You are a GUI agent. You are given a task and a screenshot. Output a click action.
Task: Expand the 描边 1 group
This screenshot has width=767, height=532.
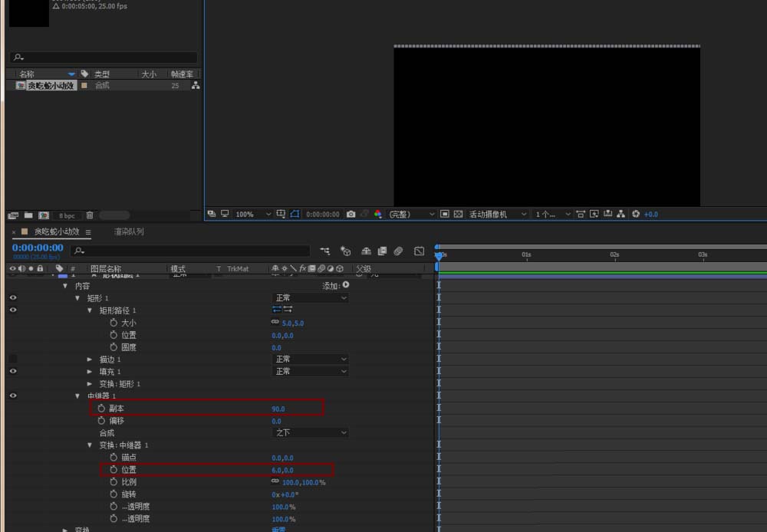(x=90, y=360)
